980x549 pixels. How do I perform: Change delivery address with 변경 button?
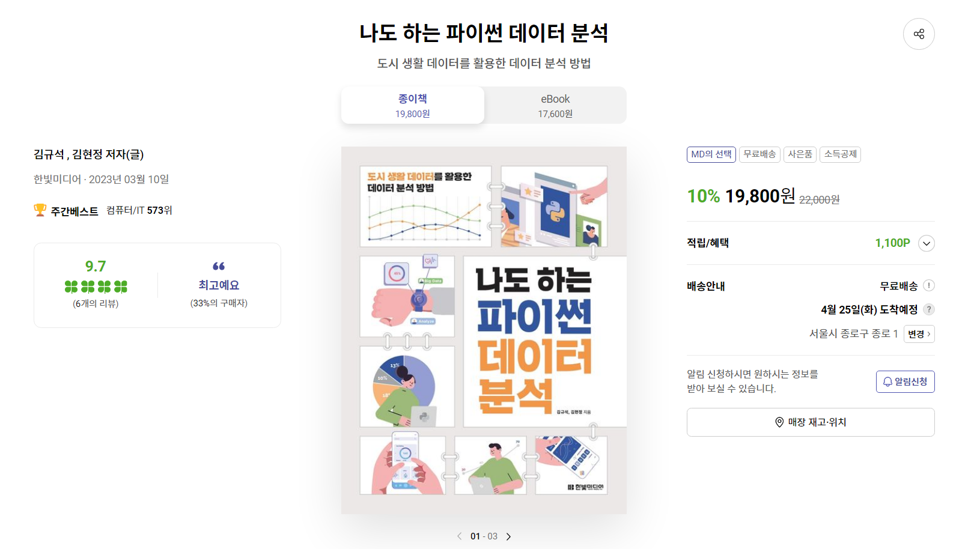point(919,334)
